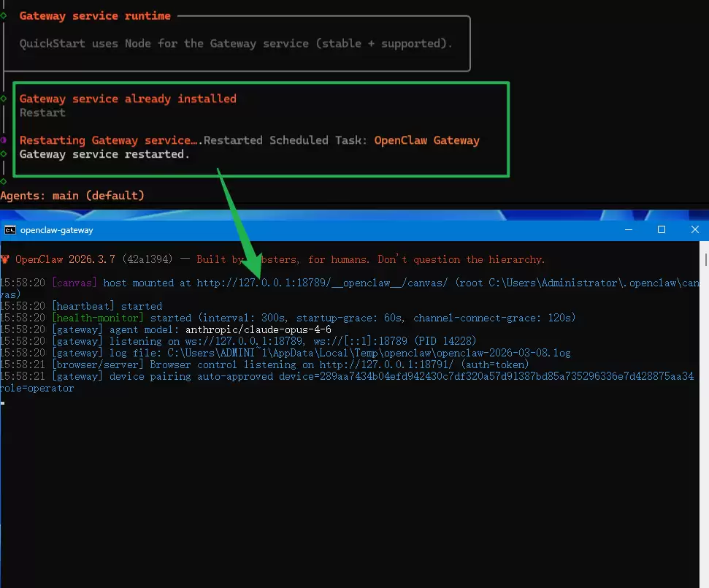The image size is (709, 588).
Task: Click the OpenClaw Gateway scheduled task name
Action: pos(426,140)
